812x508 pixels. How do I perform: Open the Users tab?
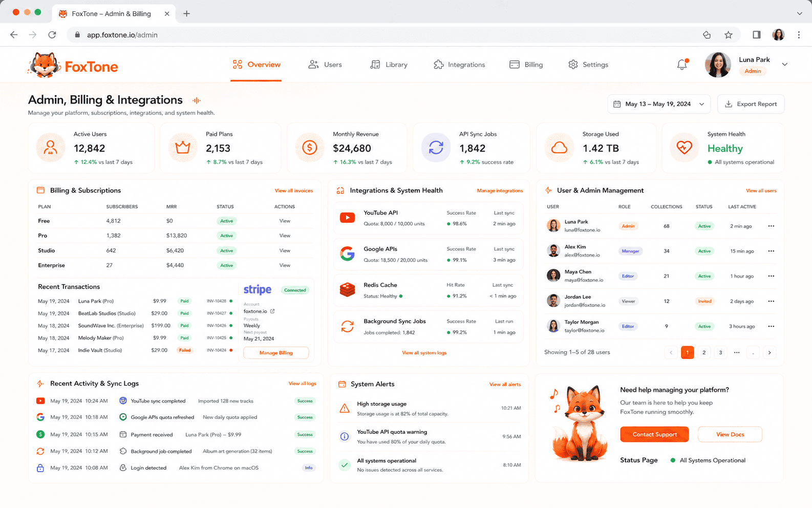[x=325, y=65]
